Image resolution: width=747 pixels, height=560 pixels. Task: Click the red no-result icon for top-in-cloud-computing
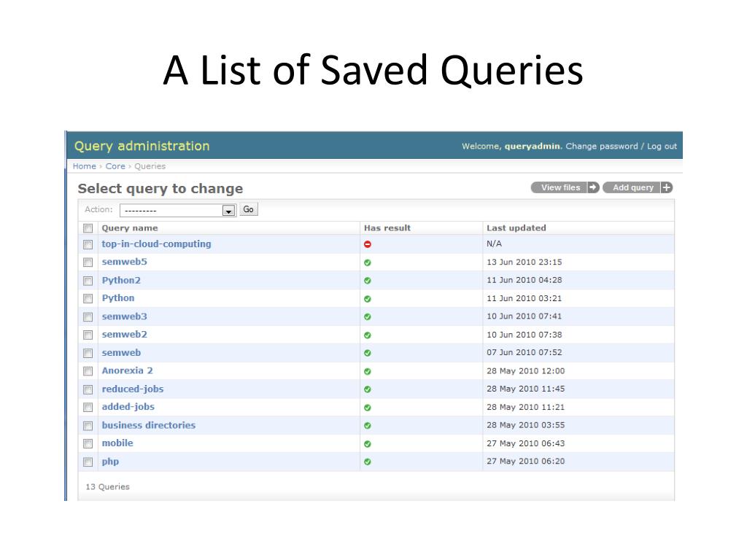pos(368,244)
